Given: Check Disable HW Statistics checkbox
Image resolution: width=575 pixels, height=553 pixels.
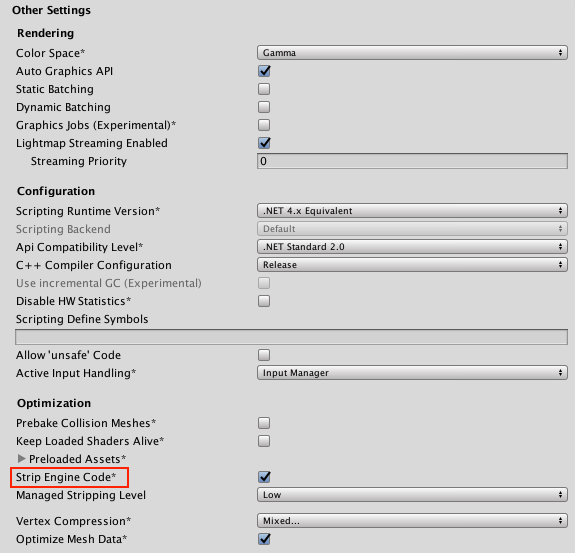Looking at the screenshot, I should [264, 301].
